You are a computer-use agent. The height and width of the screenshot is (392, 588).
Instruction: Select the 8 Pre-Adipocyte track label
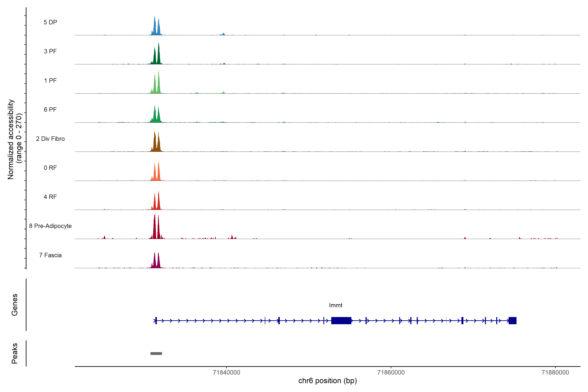point(50,226)
